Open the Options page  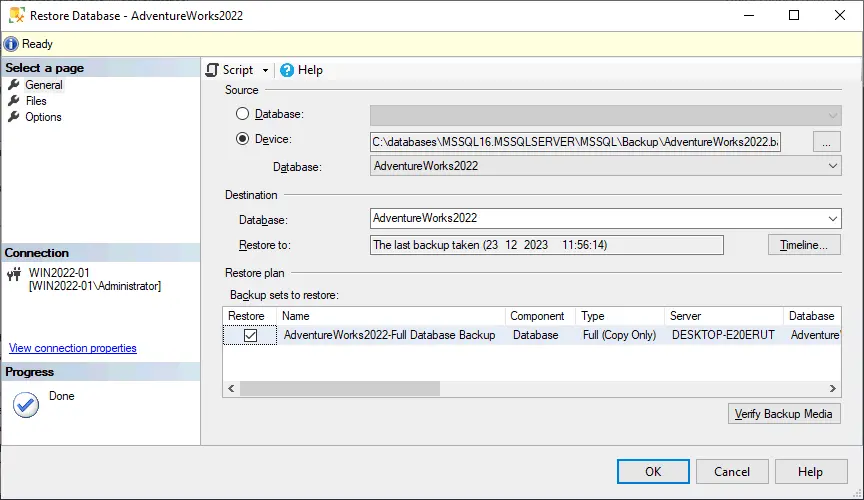click(x=43, y=117)
